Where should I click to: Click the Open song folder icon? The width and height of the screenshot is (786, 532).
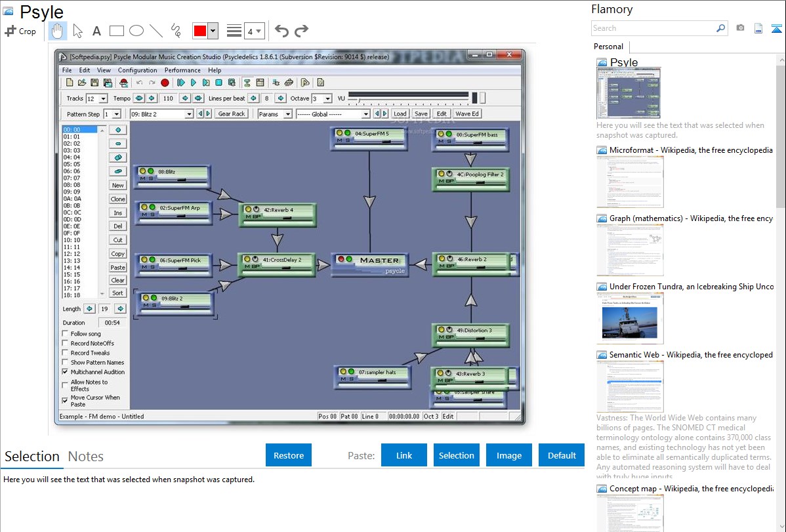pyautogui.click(x=82, y=83)
